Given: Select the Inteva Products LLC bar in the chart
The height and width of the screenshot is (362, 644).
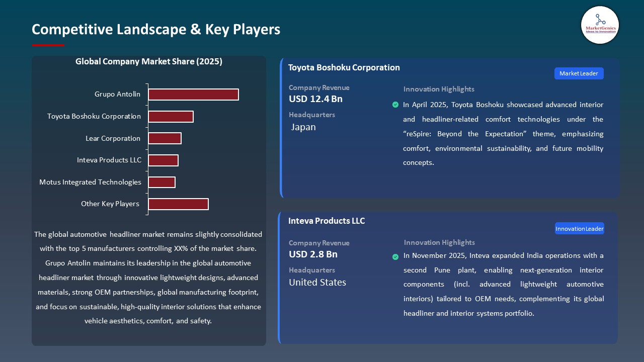Looking at the screenshot, I should (163, 160).
